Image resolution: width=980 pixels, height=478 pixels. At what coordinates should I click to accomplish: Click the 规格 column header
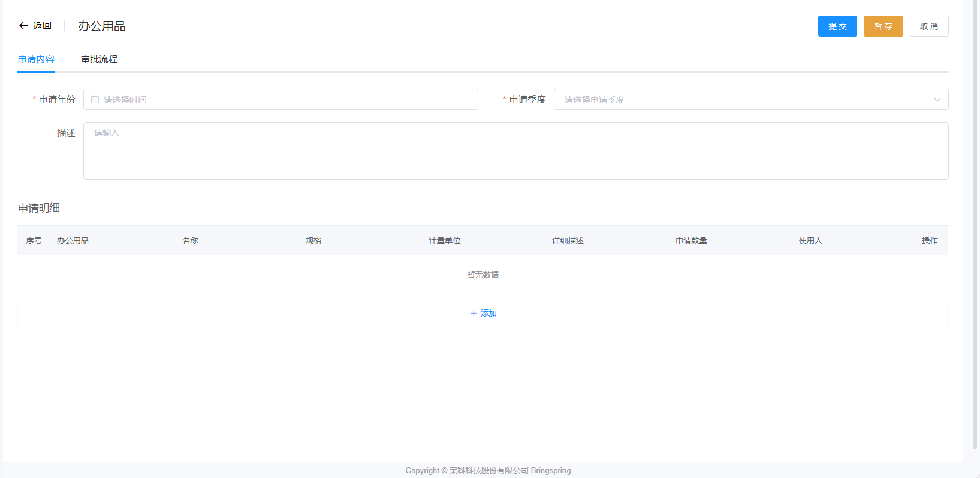(313, 240)
